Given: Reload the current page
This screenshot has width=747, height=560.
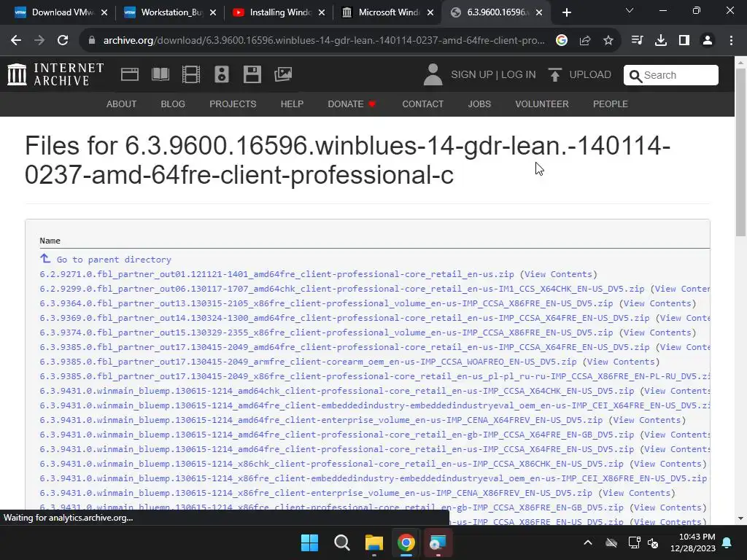Looking at the screenshot, I should 63,41.
